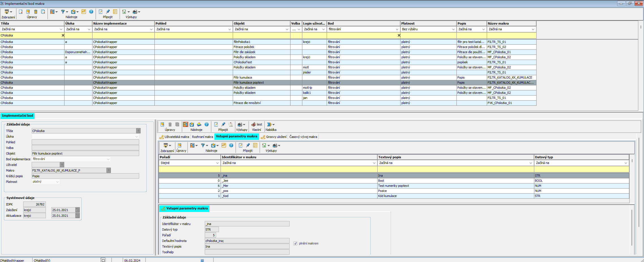Expand the 'Bod implementace' combo box
Screen dimensions: 644x262
(x=108, y=159)
